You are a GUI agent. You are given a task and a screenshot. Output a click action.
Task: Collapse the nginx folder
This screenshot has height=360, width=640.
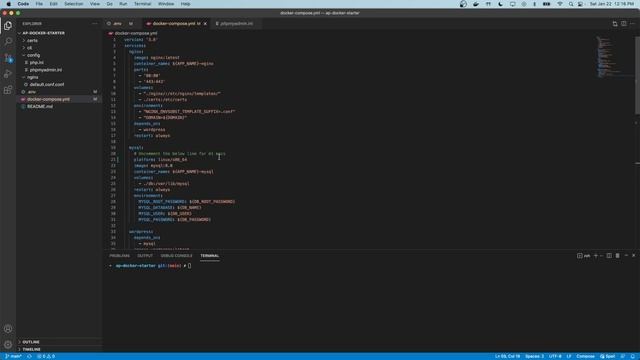(x=33, y=77)
